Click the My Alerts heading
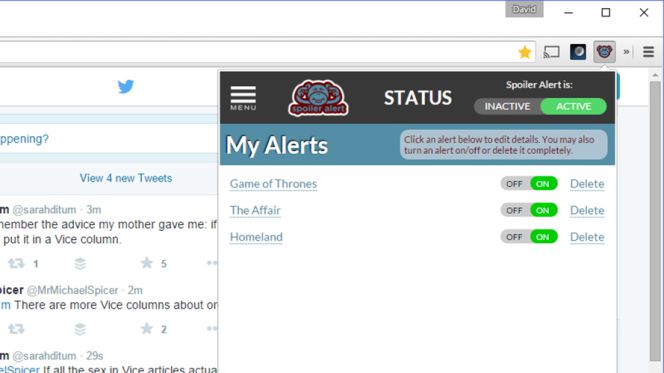This screenshot has height=373, width=664. pos(277,145)
